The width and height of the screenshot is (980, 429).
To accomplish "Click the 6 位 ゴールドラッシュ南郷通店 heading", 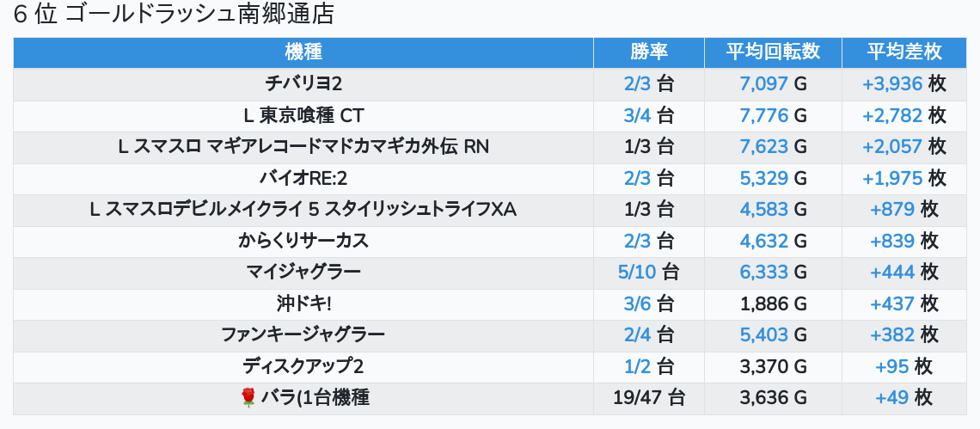I will coord(174,15).
